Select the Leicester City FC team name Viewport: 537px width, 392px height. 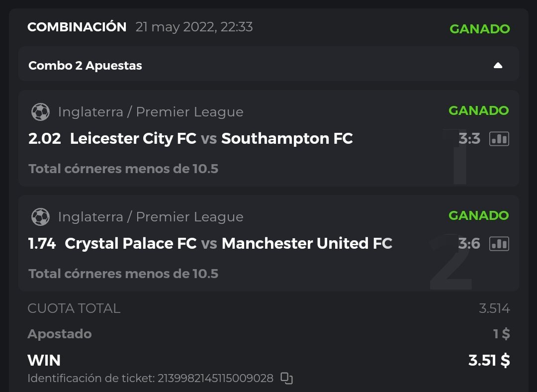tap(133, 139)
